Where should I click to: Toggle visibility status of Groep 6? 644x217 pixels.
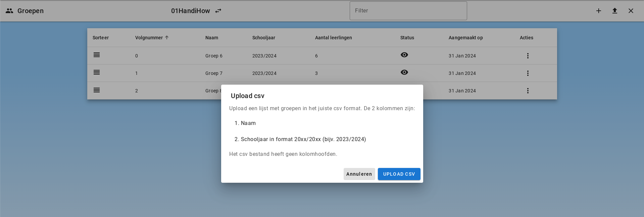pyautogui.click(x=404, y=55)
